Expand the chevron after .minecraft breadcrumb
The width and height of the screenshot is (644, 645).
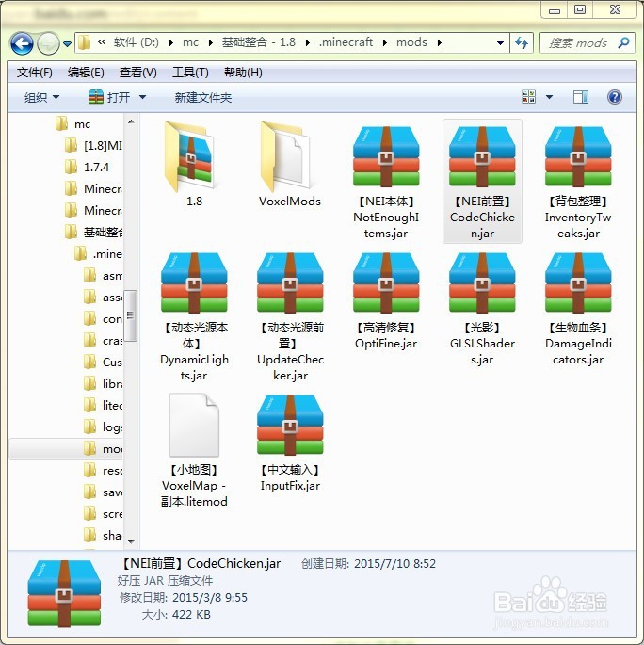coord(385,42)
